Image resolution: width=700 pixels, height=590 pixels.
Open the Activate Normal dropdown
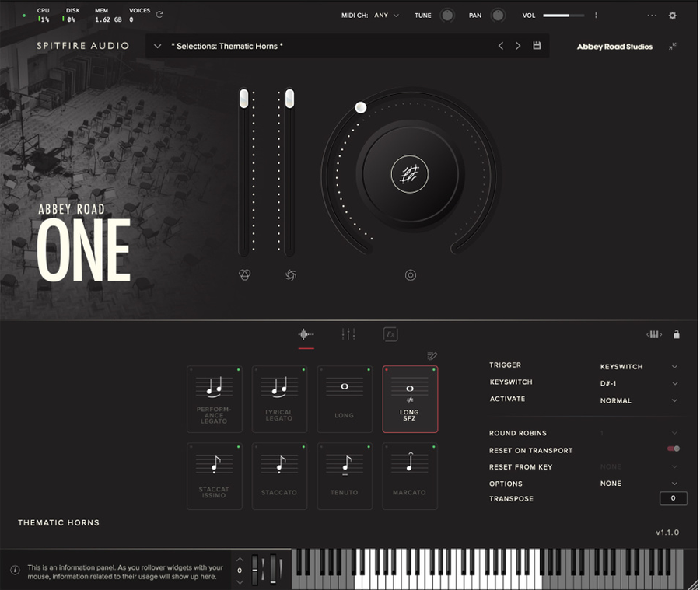[639, 401]
